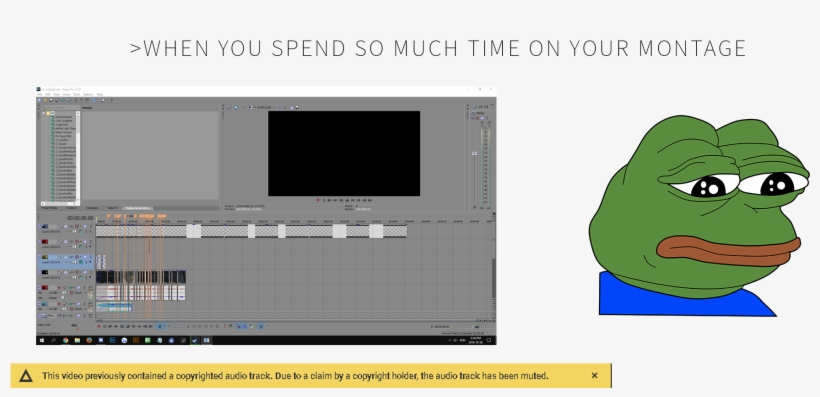Open Windows search from the taskbar
The width and height of the screenshot is (820, 397).
(x=53, y=341)
